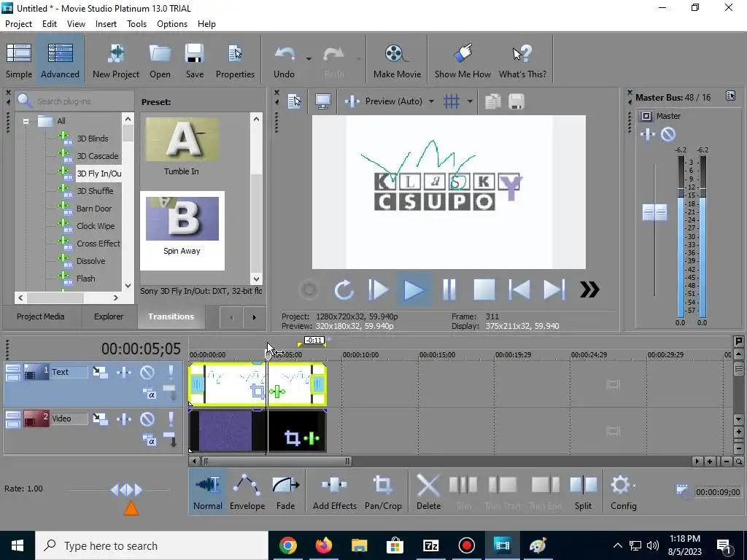This screenshot has height=560, width=747.
Task: Undo the last action
Action: click(284, 61)
